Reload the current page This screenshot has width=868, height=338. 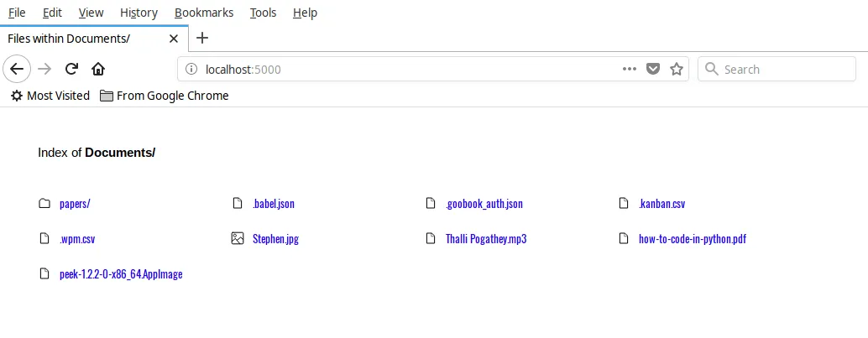(71, 69)
